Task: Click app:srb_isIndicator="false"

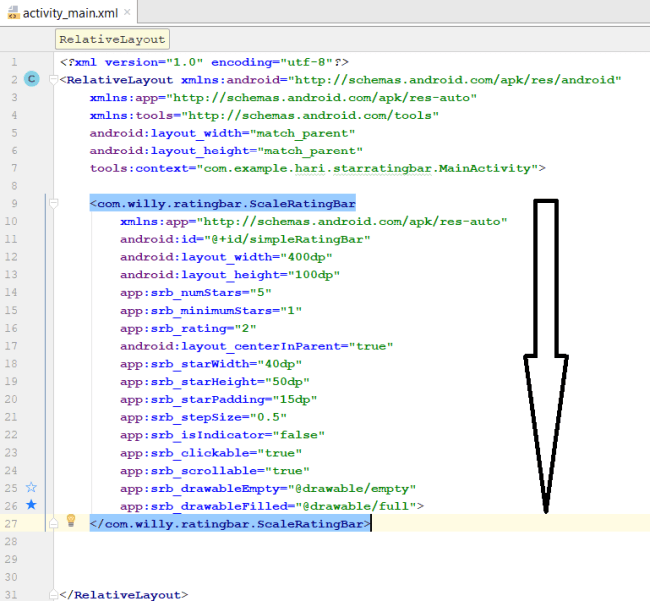Action: pos(222,435)
